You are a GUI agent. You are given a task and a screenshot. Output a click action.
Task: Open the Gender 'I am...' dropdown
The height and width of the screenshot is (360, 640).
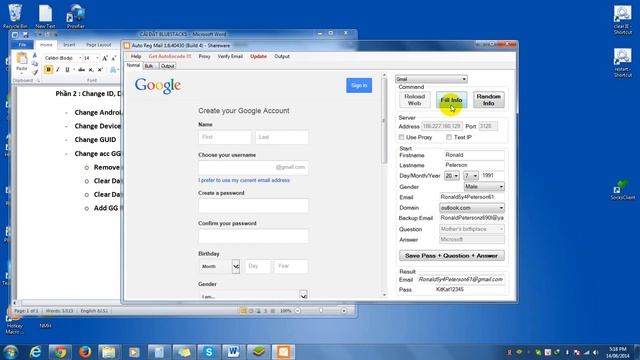tap(253, 295)
